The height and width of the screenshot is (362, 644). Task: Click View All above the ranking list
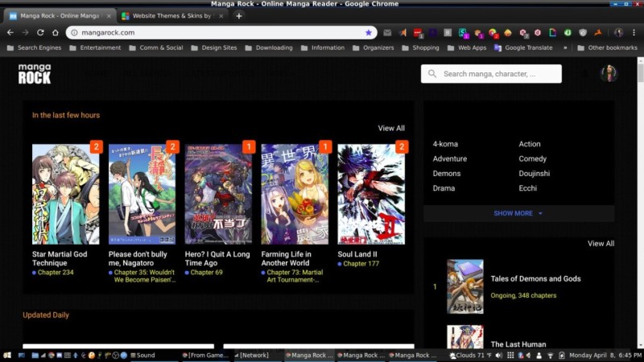(x=601, y=244)
